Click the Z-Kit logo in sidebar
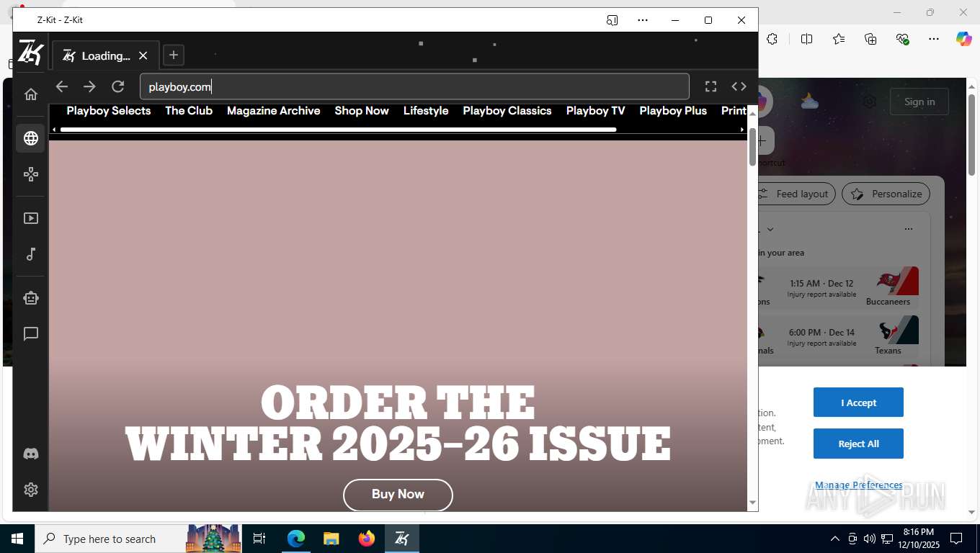This screenshot has height=553, width=980. tap(31, 53)
